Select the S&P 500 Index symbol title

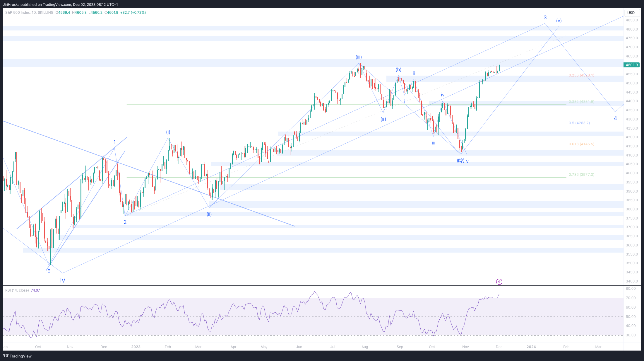click(18, 13)
